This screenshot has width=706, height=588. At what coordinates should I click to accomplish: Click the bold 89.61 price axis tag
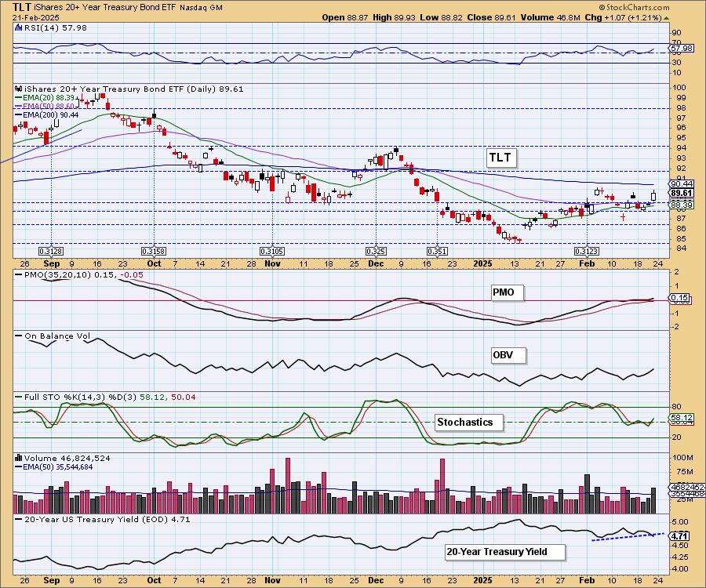pos(682,193)
